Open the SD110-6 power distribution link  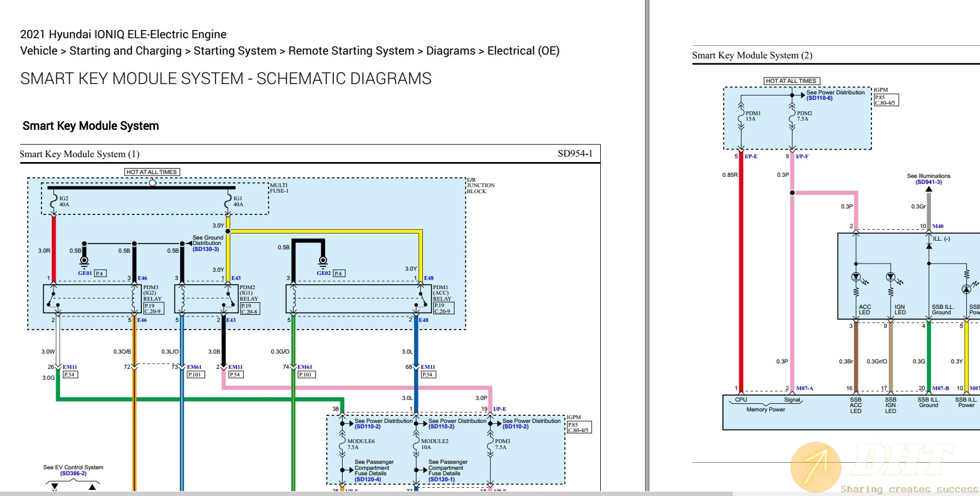point(820,98)
